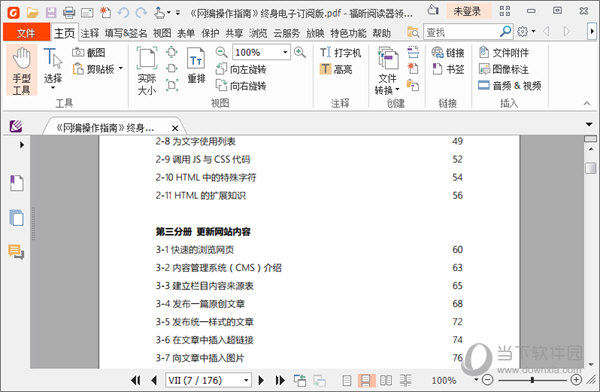Switch to single page view mode
This screenshot has width=600, height=392.
tap(347, 380)
